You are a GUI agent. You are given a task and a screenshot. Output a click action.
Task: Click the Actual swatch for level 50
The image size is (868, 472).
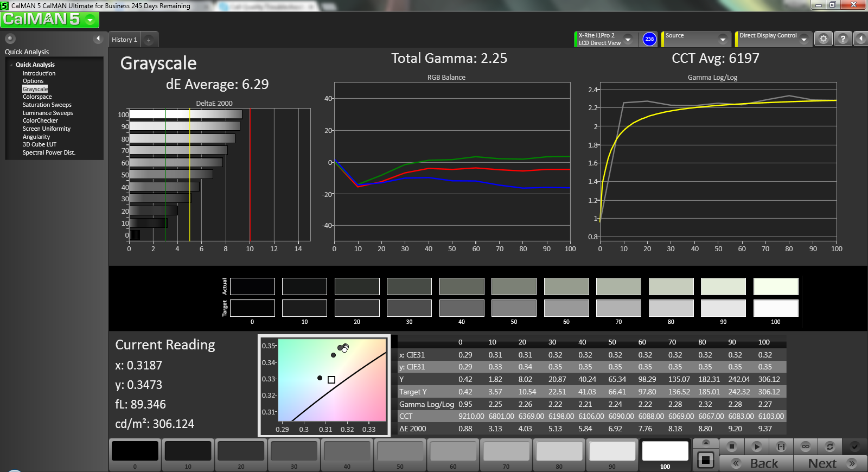tap(514, 286)
